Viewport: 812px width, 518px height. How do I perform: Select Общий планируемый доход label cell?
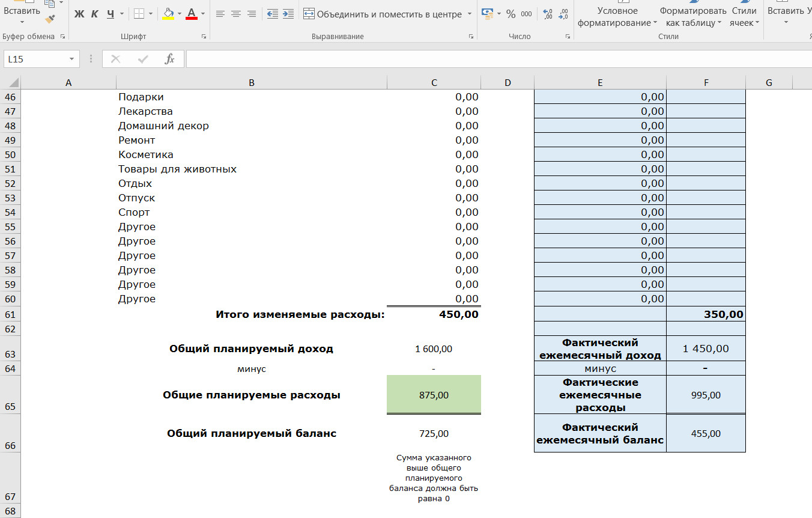pyautogui.click(x=252, y=349)
